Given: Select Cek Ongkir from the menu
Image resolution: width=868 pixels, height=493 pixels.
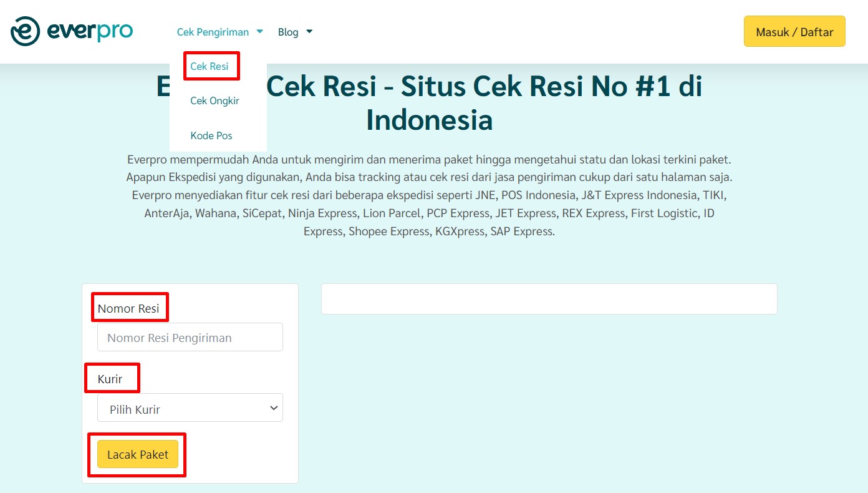Looking at the screenshot, I should click(215, 100).
